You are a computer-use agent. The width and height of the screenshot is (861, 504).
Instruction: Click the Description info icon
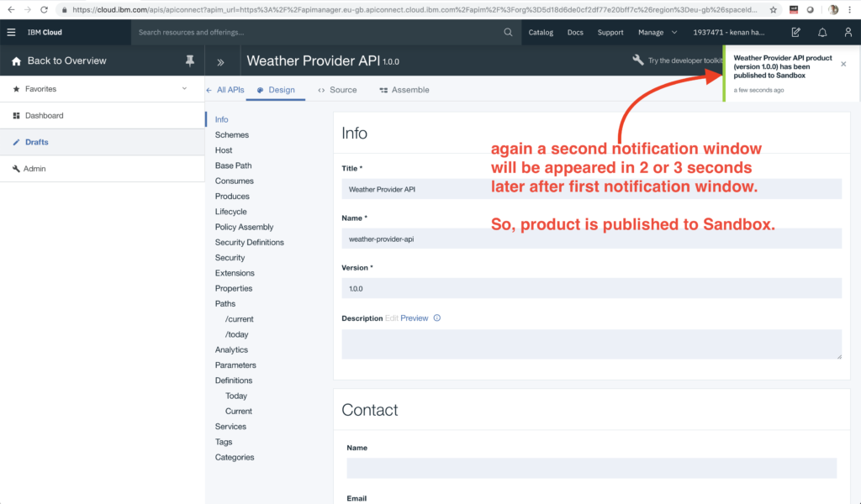point(437,318)
